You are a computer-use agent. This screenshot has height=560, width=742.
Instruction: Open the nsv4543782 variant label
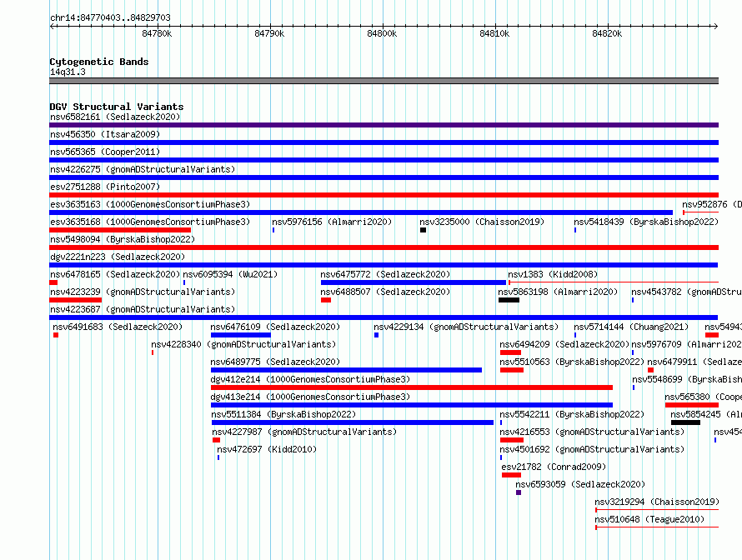coord(686,292)
